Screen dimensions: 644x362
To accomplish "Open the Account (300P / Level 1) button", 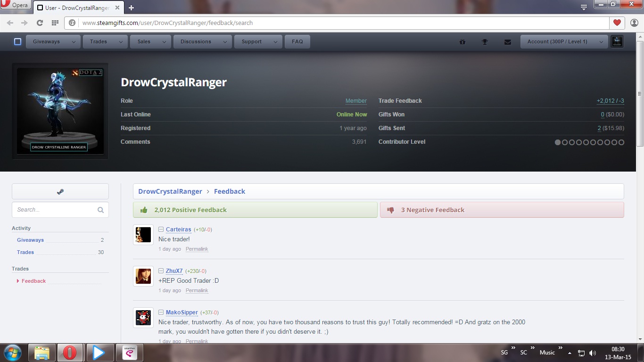I will click(x=557, y=41).
